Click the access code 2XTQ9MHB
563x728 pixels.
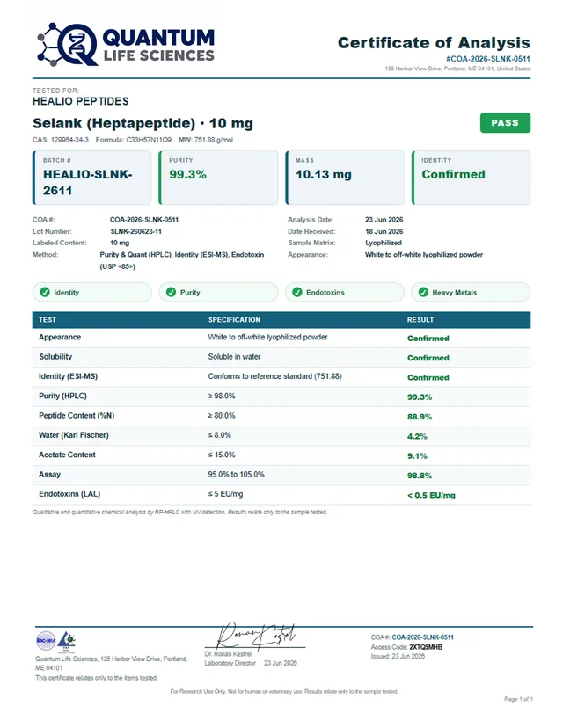(x=426, y=647)
